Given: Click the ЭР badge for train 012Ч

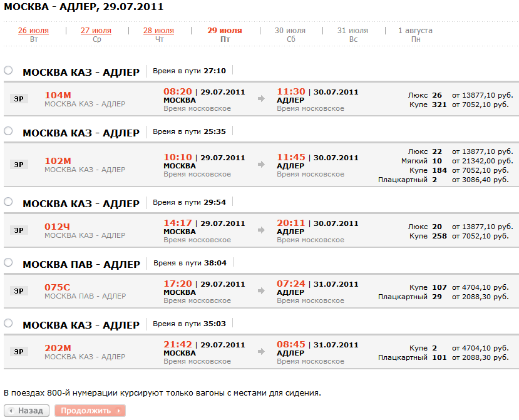Looking at the screenshot, I should 19,230.
